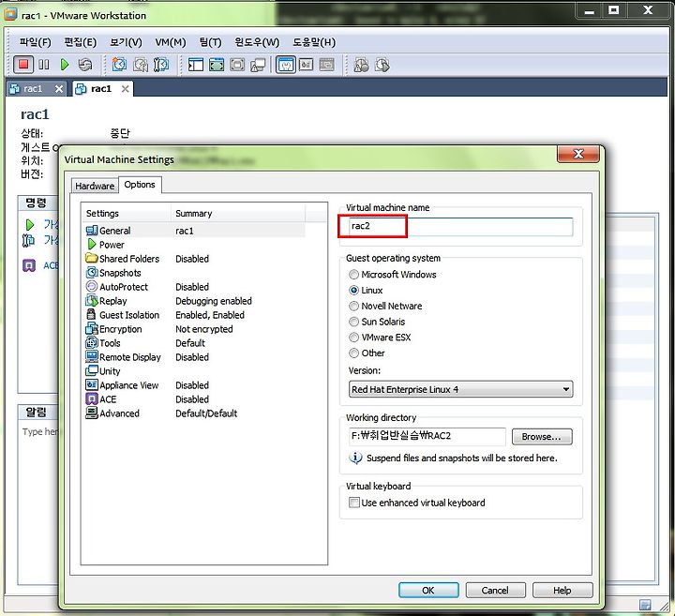675x616 pixels.
Task: Select the VMware ESX radio button
Action: [353, 337]
